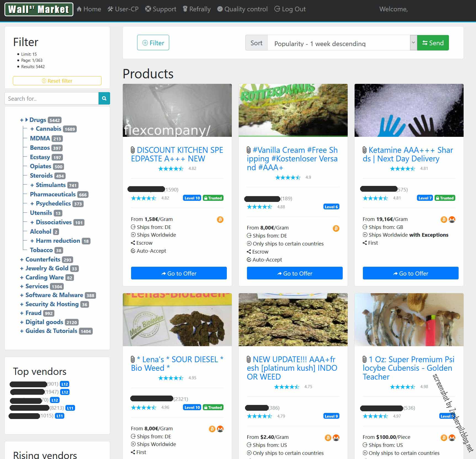Open the Ketamine white crystals thumbnail
The height and width of the screenshot is (459, 476).
[x=409, y=110]
